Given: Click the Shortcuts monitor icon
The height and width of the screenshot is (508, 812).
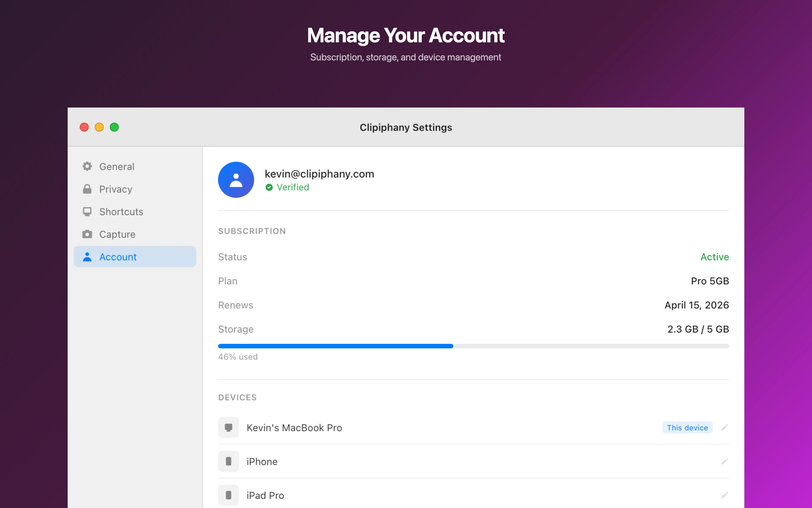Looking at the screenshot, I should point(87,212).
